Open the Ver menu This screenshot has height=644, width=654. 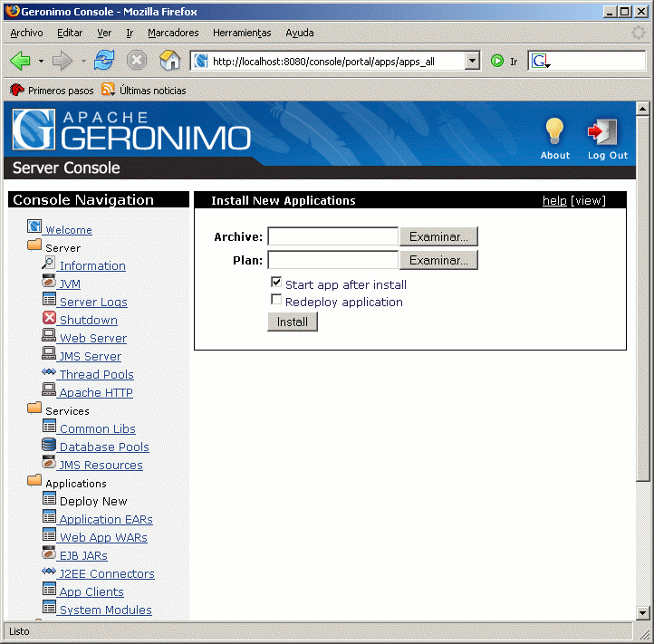tap(104, 33)
